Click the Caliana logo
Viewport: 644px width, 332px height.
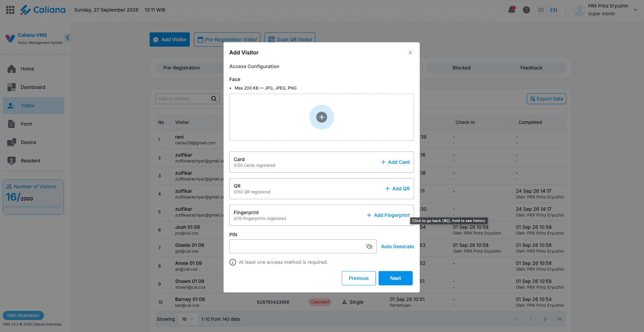43,10
